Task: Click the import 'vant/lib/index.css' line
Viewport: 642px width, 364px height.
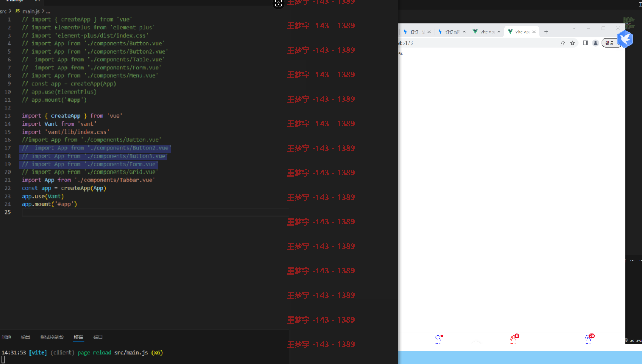Action: pyautogui.click(x=66, y=132)
